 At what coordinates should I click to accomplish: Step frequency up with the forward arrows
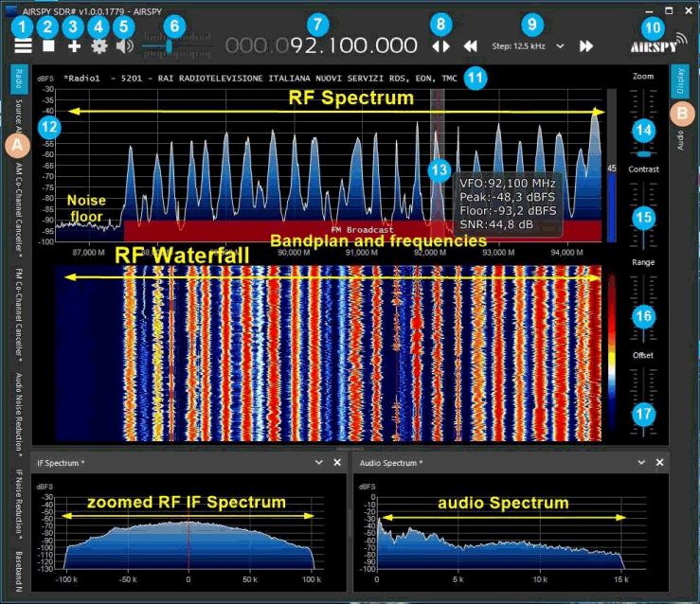coord(586,45)
